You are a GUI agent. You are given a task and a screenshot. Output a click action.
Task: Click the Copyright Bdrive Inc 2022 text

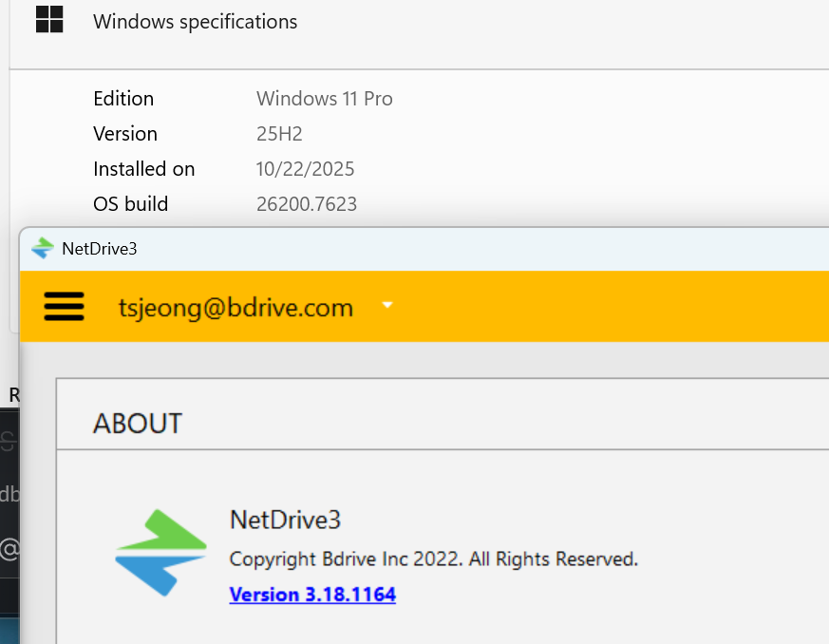(x=433, y=559)
